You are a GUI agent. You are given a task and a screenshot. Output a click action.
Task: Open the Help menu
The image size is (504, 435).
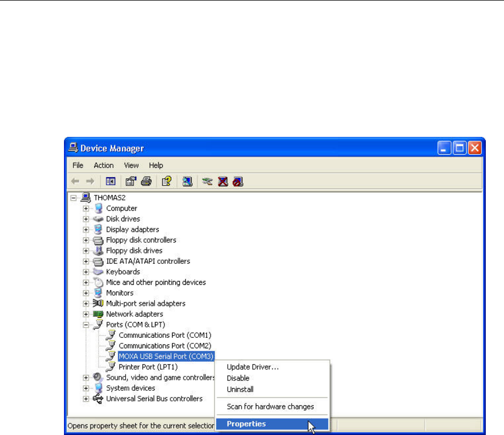[x=156, y=166]
